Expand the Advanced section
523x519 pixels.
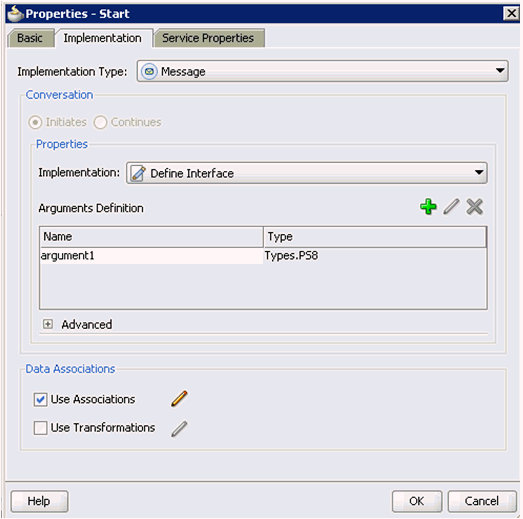point(48,324)
